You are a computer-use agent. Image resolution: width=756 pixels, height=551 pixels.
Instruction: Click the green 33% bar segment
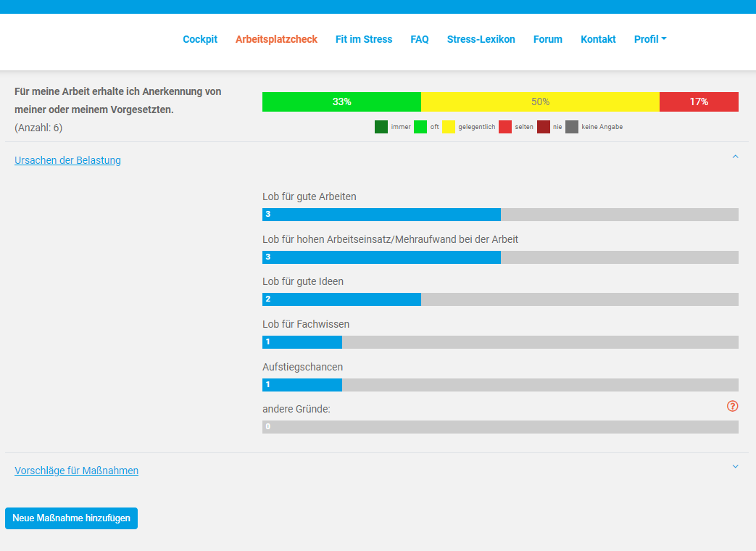pos(341,101)
